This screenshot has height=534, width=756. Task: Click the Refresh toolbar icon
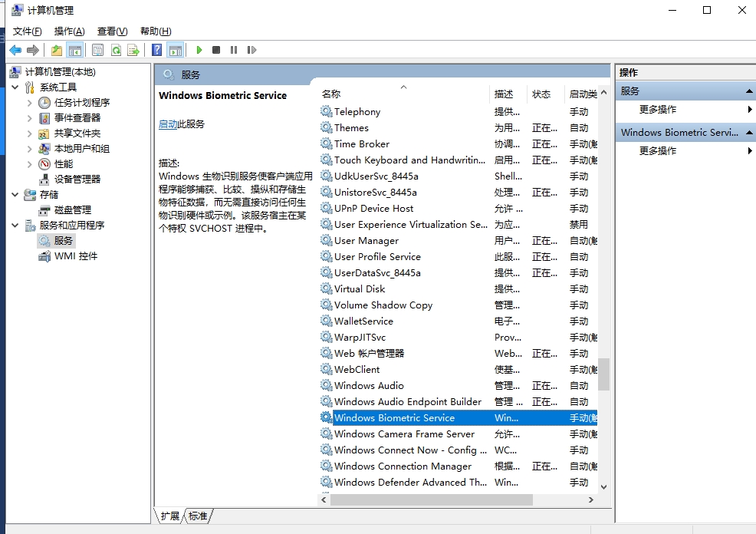coord(116,50)
